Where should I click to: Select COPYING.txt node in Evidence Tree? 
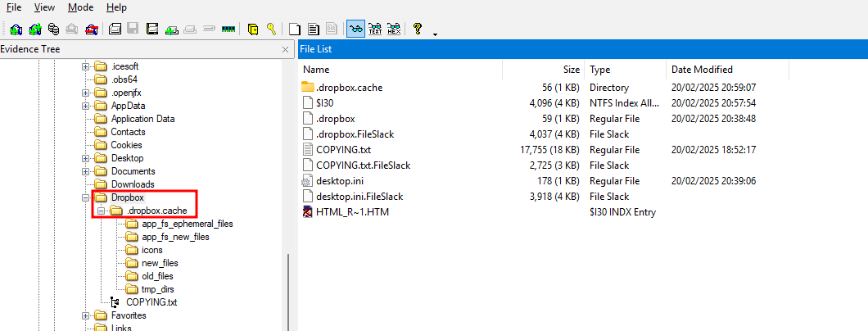(151, 302)
